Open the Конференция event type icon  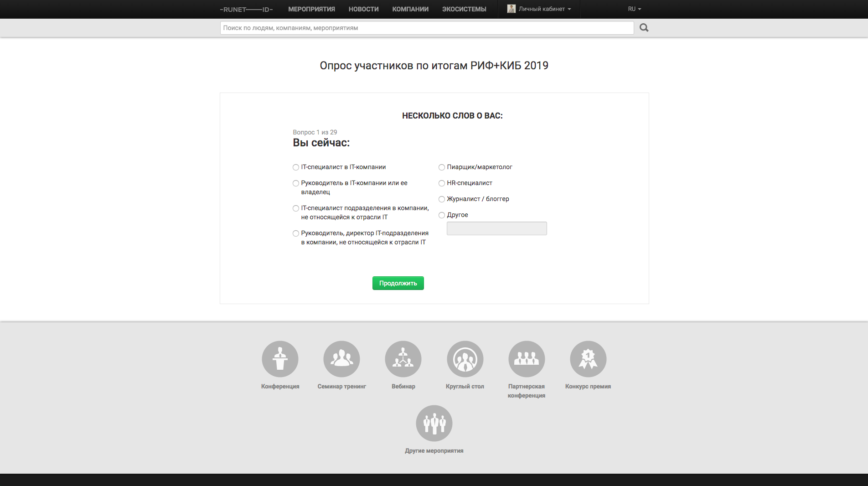point(280,359)
